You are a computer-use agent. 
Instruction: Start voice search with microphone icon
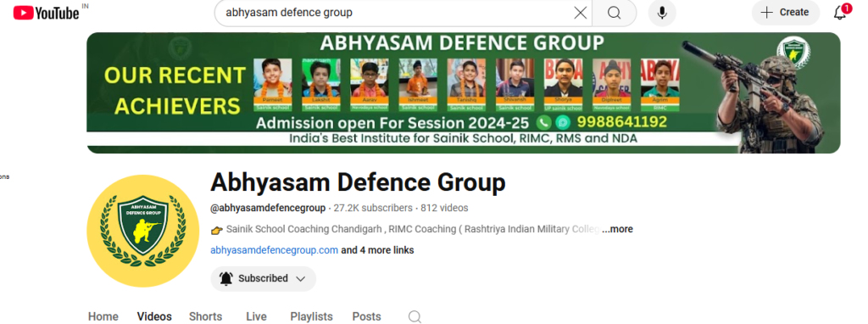click(662, 13)
